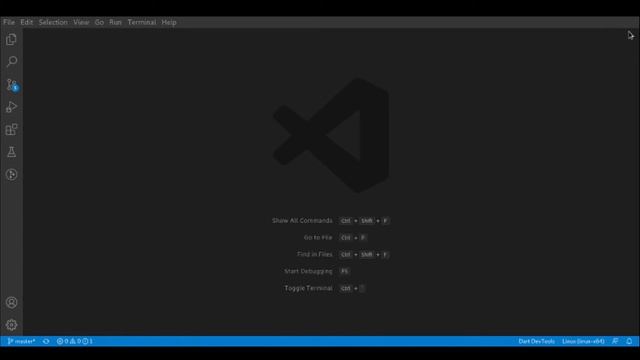Click the Start Debugging text
The width and height of the screenshot is (640, 360).
[308, 271]
